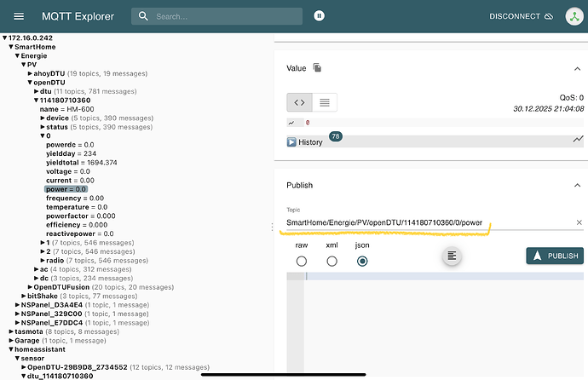Image resolution: width=588 pixels, height=380 pixels.
Task: Select the voltage = 0.0 topic
Action: point(68,171)
